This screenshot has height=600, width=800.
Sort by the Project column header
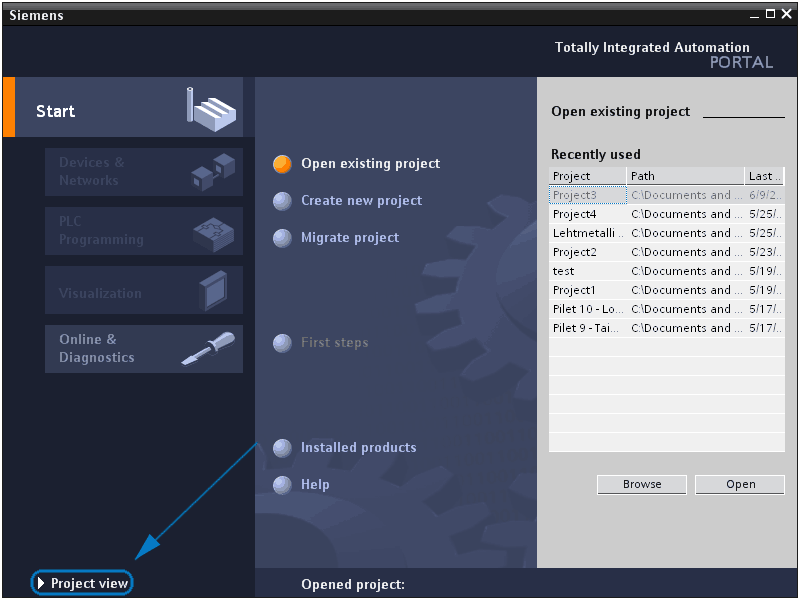point(588,176)
